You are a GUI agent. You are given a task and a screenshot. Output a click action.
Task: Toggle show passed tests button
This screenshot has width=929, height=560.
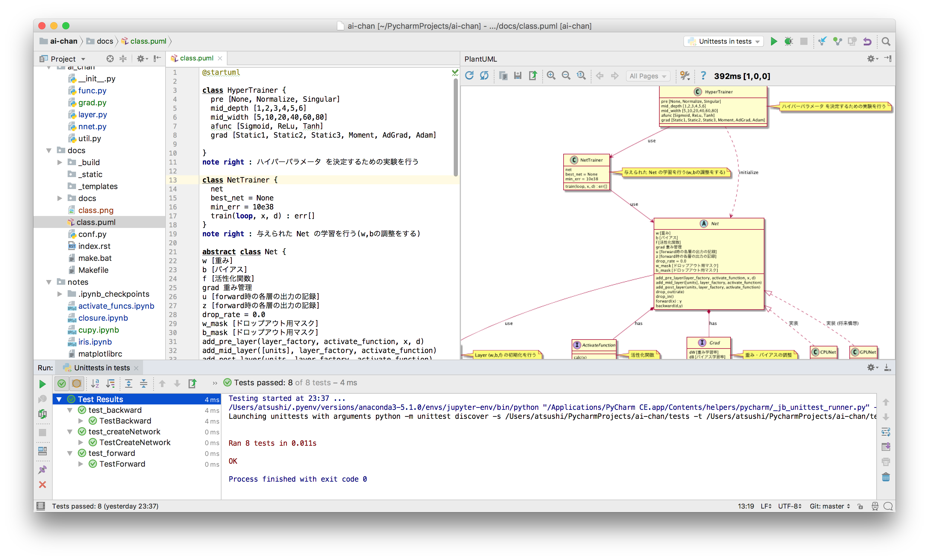(x=61, y=384)
